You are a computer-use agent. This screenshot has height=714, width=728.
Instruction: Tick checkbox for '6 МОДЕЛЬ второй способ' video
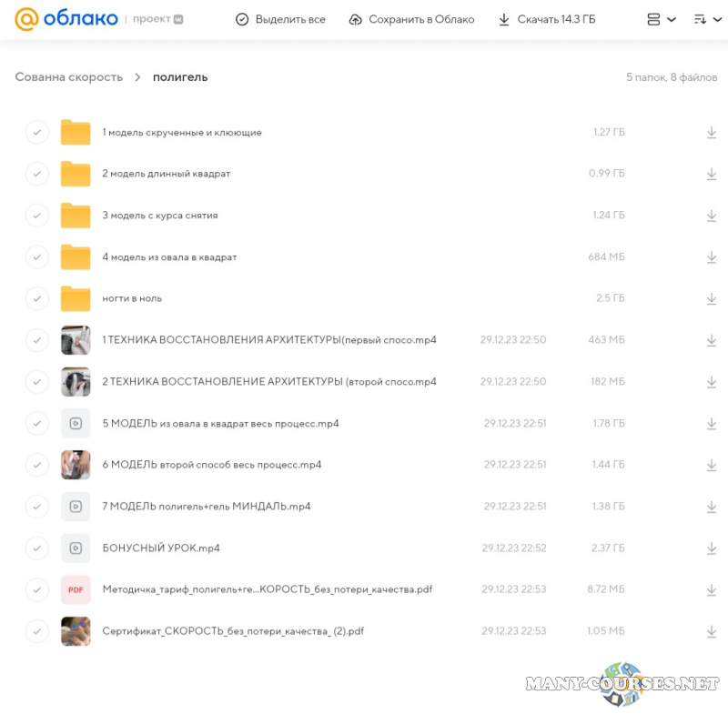coord(36,465)
